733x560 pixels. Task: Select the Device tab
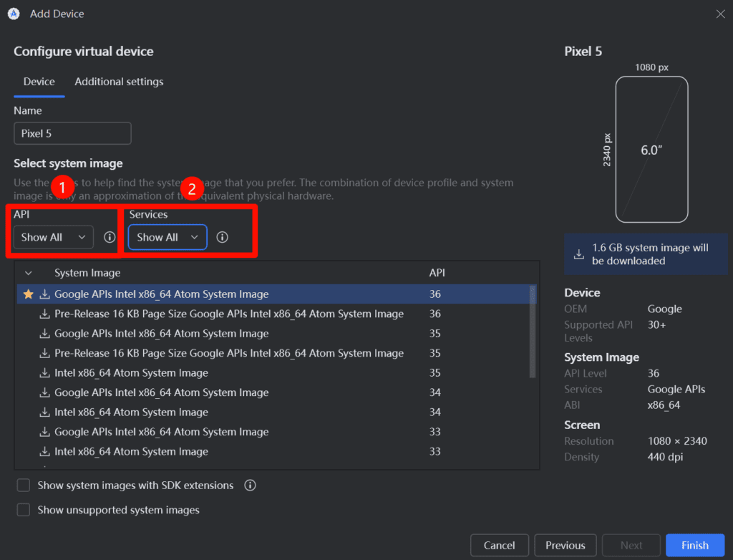[39, 82]
